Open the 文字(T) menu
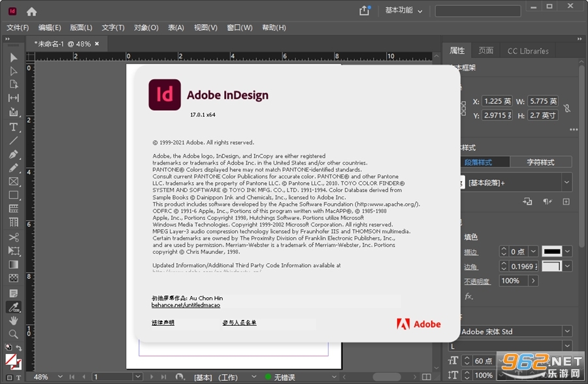588x384 pixels. [113, 27]
